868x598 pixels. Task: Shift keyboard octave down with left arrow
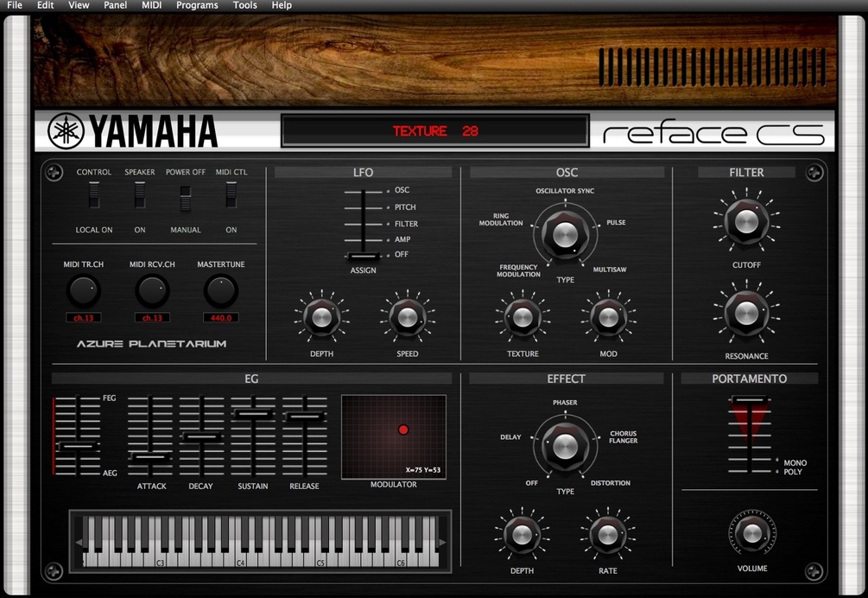(79, 542)
